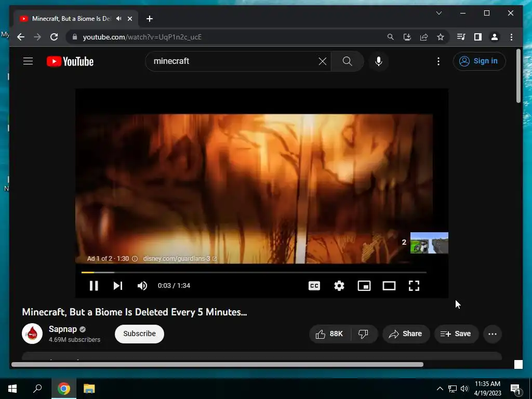This screenshot has width=532, height=399.
Task: Open Chrome three-dot menu
Action: tap(511, 37)
